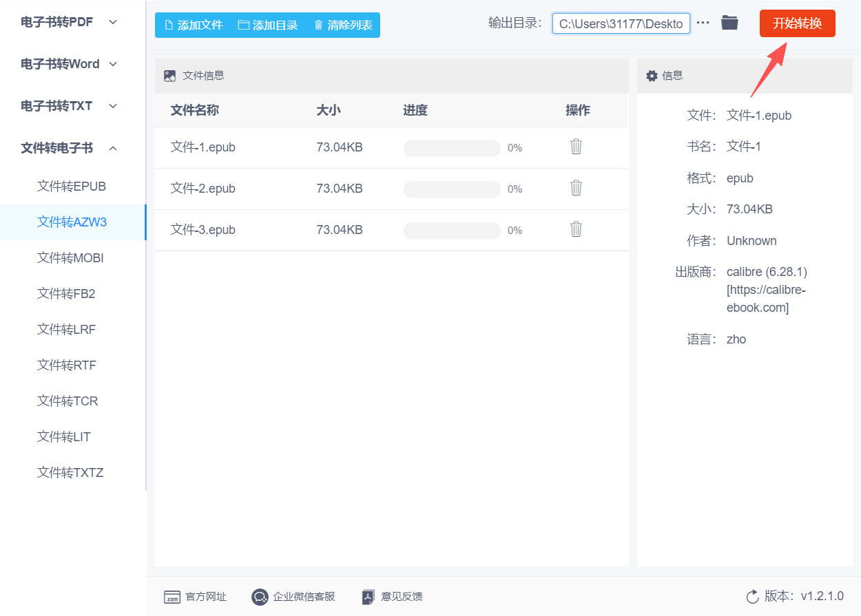
Task: Click 开始转换 button
Action: click(x=798, y=23)
